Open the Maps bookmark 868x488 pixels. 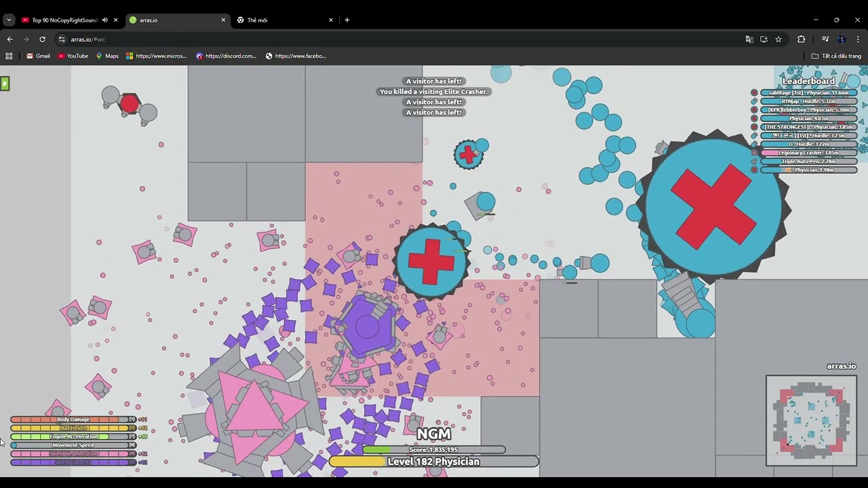[x=107, y=56]
